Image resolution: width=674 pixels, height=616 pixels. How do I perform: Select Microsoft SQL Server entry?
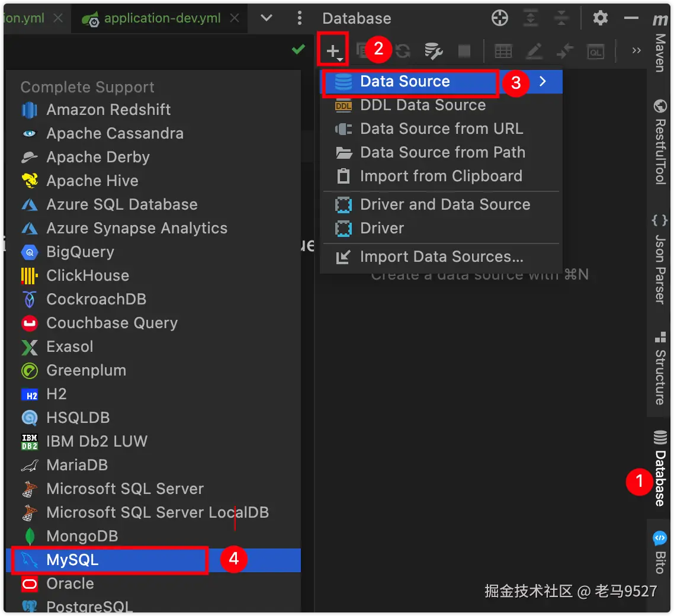coord(153,489)
